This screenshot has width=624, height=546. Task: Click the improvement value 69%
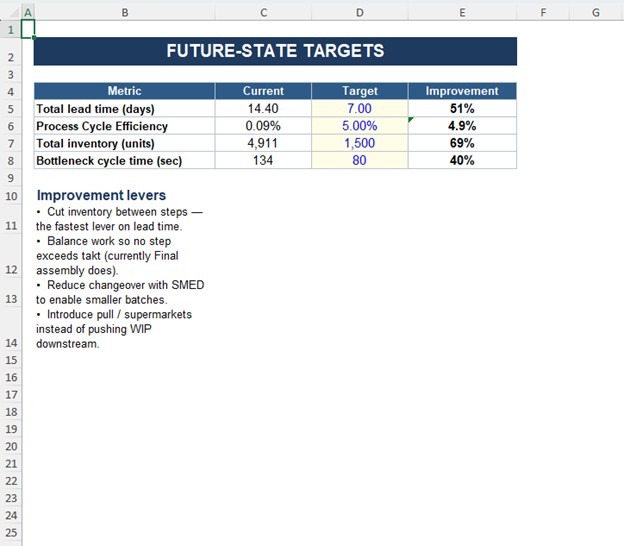click(462, 143)
